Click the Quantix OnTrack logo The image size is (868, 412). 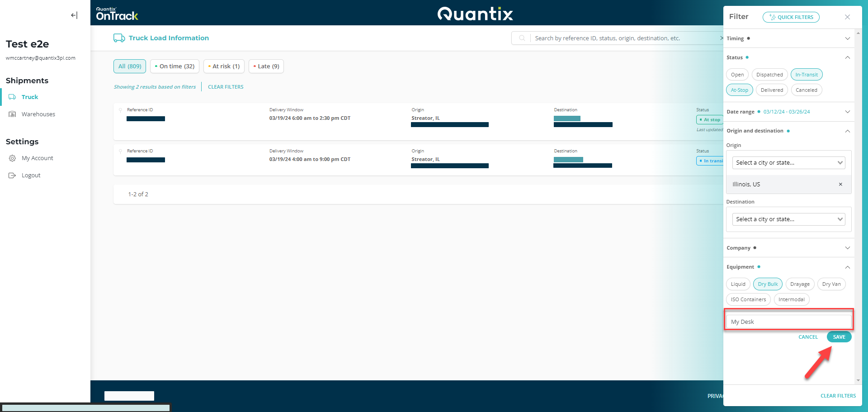coord(117,14)
